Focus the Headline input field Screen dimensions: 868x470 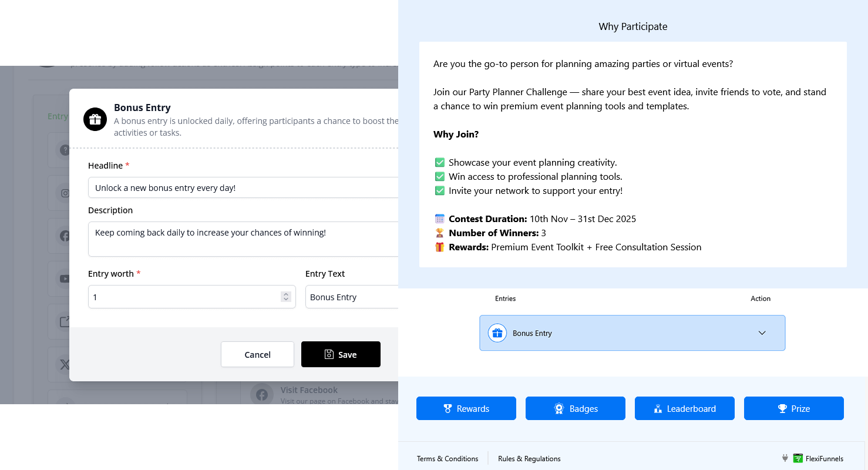click(x=243, y=188)
